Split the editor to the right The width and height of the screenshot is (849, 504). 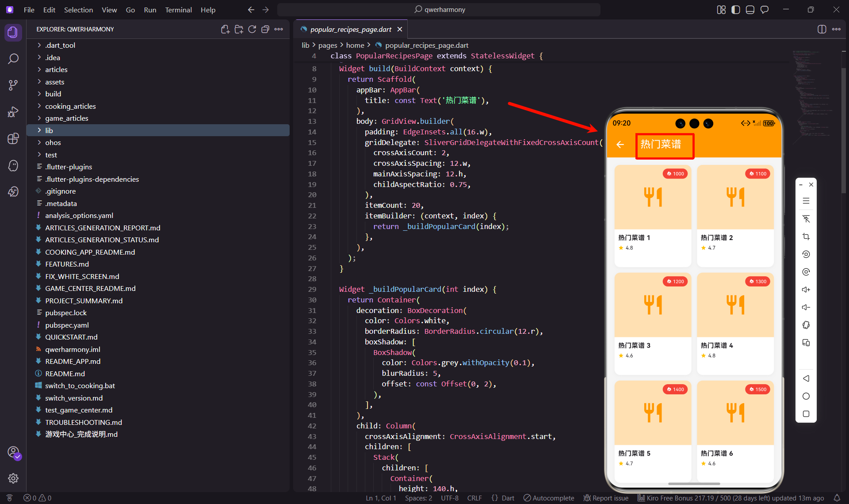pos(822,29)
